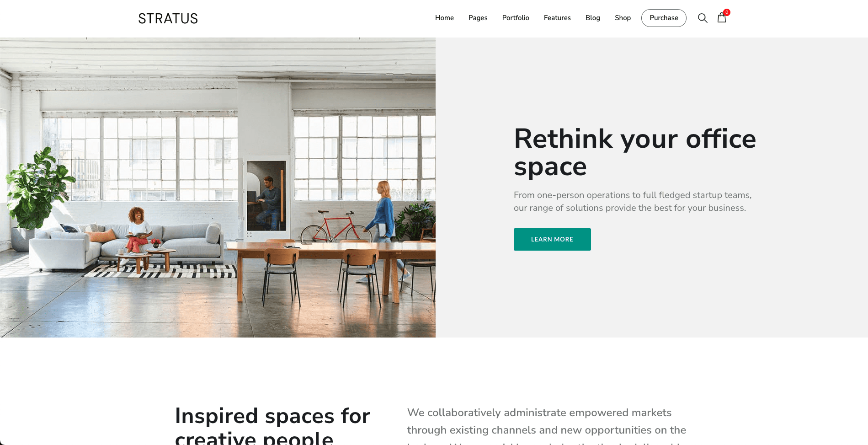Click the outlined Purchase button

point(664,18)
